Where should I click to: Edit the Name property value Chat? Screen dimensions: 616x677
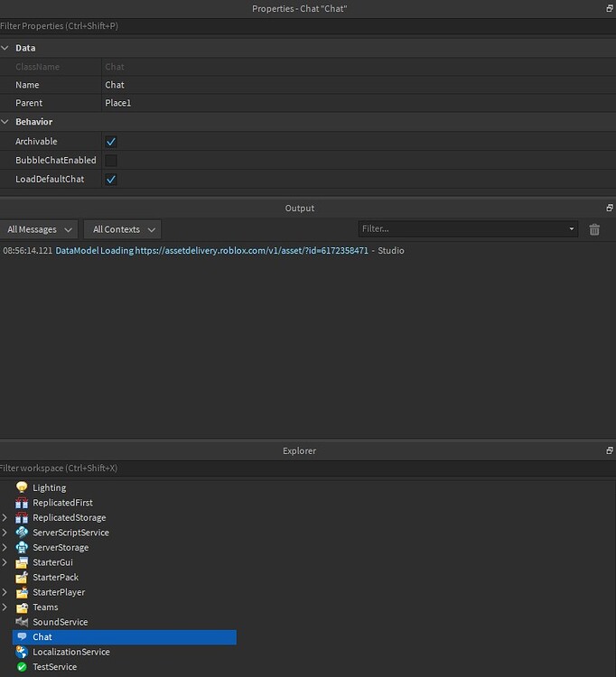pos(359,85)
